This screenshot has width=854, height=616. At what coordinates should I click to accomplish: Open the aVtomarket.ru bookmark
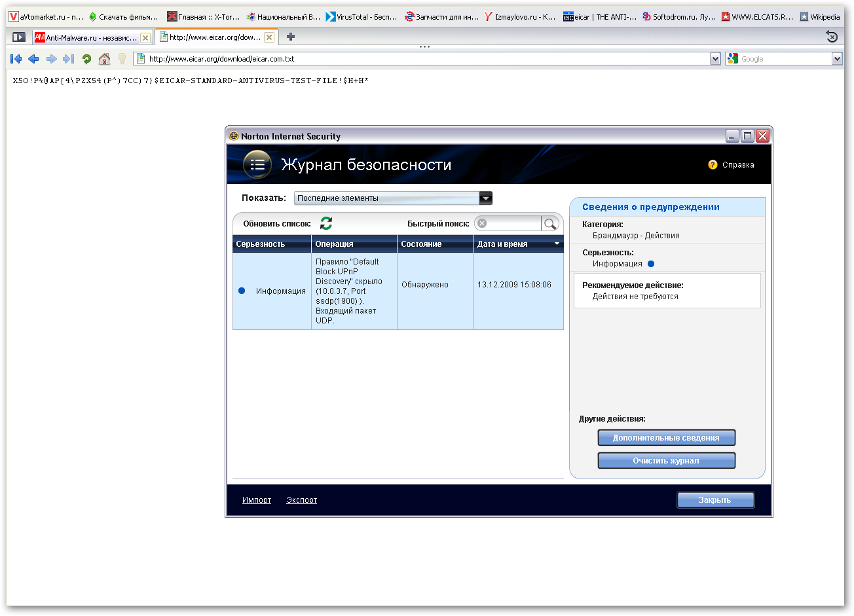click(x=46, y=17)
